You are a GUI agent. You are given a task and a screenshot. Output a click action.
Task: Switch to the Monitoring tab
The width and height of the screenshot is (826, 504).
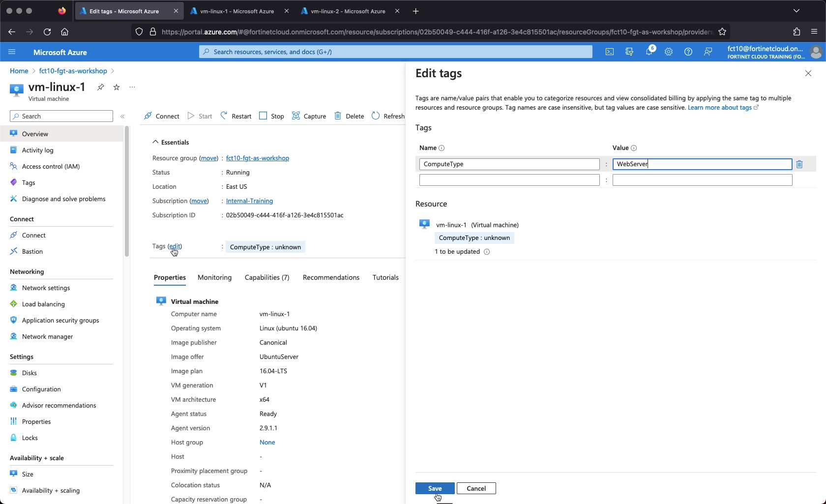[x=214, y=277]
